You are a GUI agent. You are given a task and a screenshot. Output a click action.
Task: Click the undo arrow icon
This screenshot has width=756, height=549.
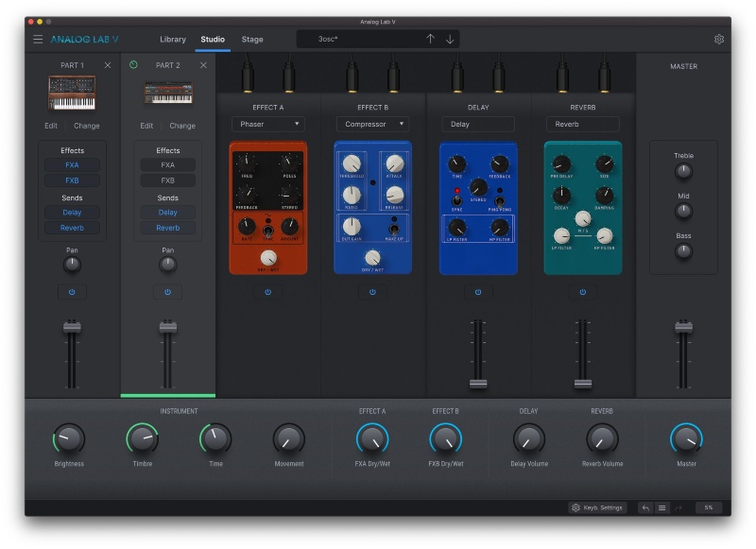pos(645,507)
